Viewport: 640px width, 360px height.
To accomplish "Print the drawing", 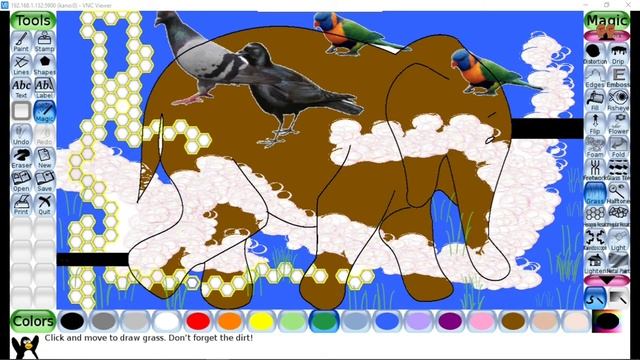I will click(x=21, y=205).
